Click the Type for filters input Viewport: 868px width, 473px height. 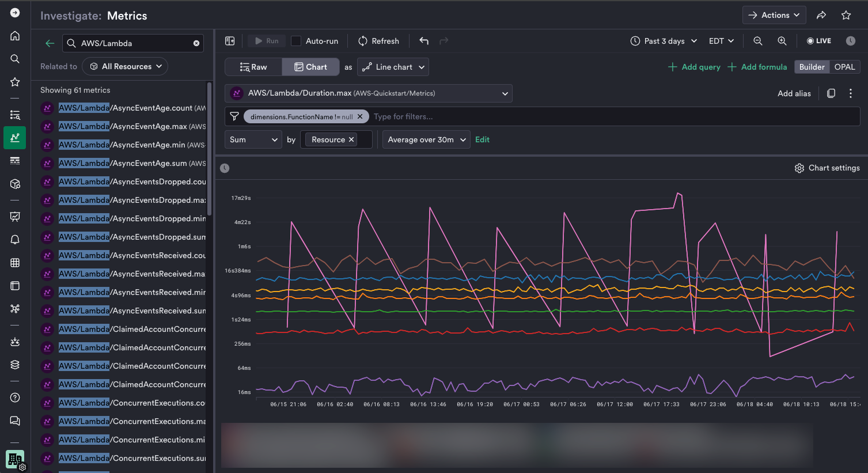pos(614,116)
